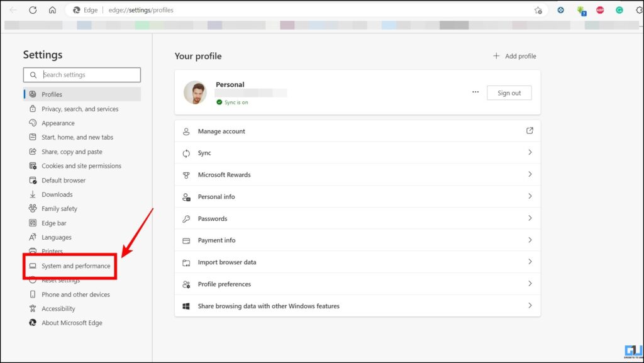Click the Share, copy and paste icon
This screenshot has height=363, width=644.
(x=33, y=152)
